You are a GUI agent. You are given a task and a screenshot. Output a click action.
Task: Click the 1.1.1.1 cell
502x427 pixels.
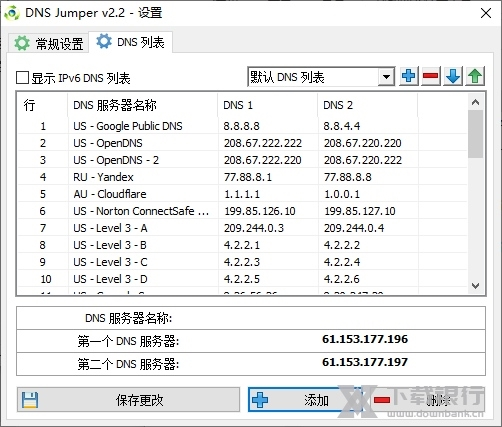coord(242,194)
